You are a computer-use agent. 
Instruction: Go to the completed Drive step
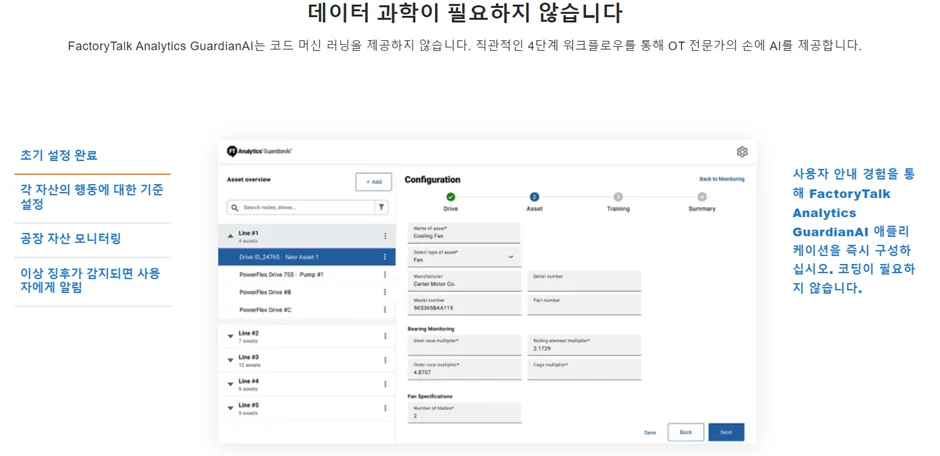(450, 197)
